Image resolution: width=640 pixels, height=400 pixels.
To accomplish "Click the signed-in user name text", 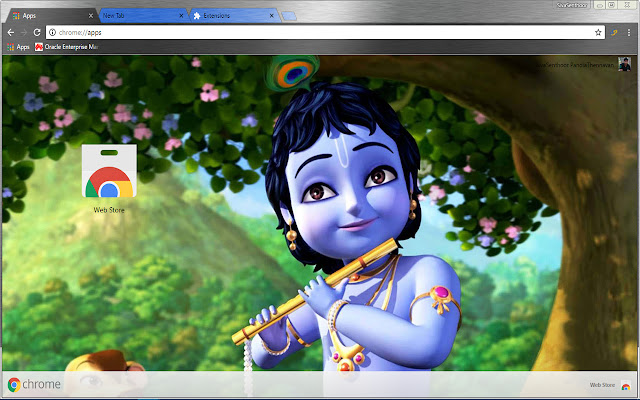I will pyautogui.click(x=575, y=65).
